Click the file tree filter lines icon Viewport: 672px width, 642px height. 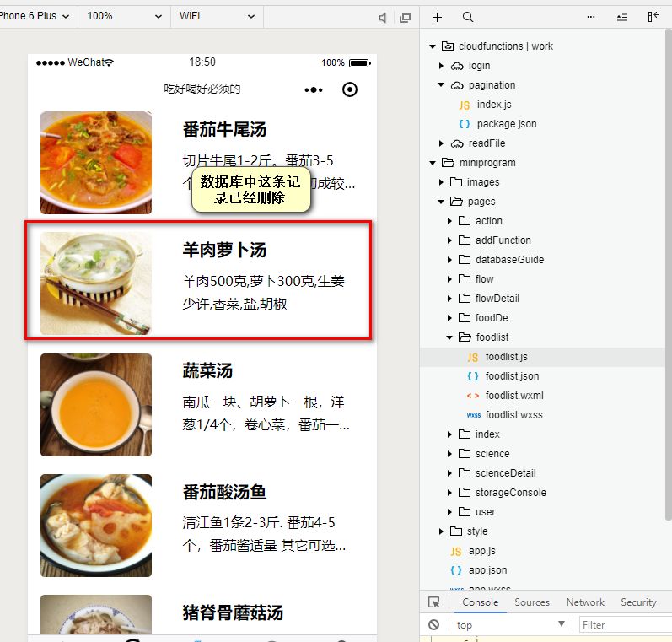click(622, 17)
